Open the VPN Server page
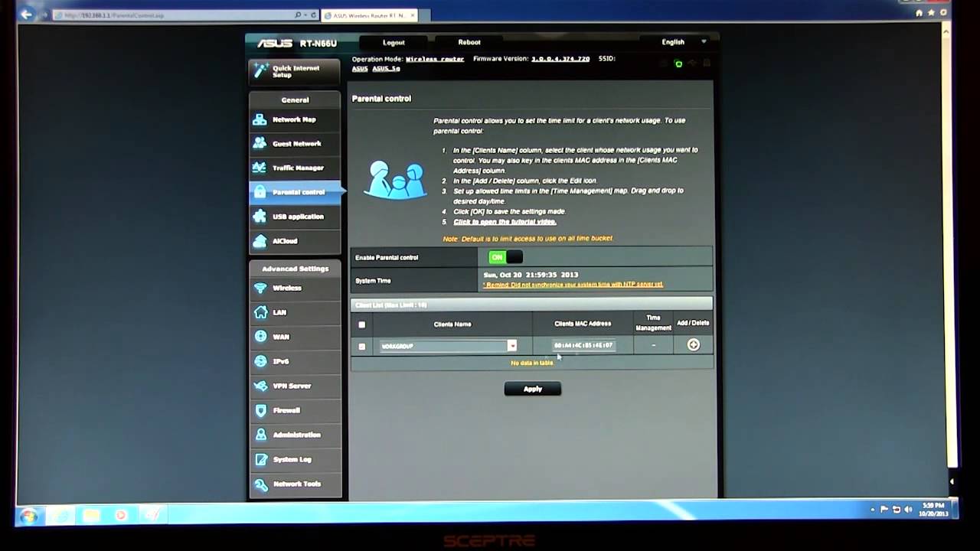Screen dimensions: 980x551 [x=295, y=386]
